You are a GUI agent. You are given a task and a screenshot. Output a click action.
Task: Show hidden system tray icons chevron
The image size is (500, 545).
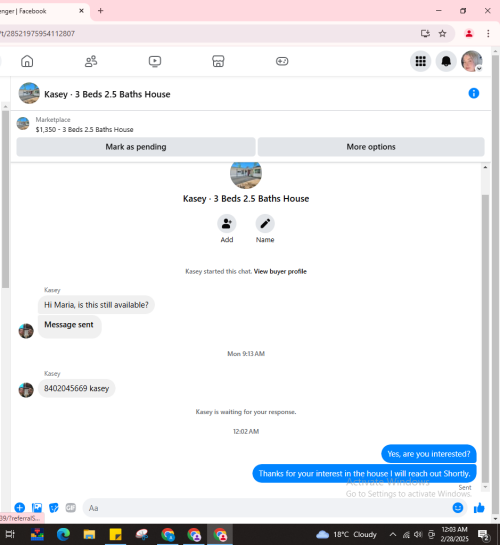[x=393, y=534]
